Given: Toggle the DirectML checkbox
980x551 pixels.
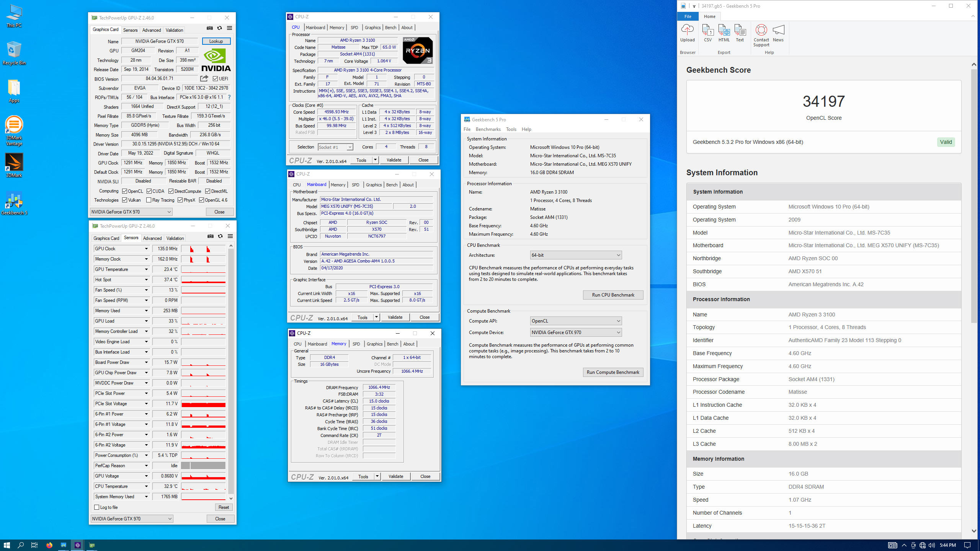Looking at the screenshot, I should pos(207,191).
